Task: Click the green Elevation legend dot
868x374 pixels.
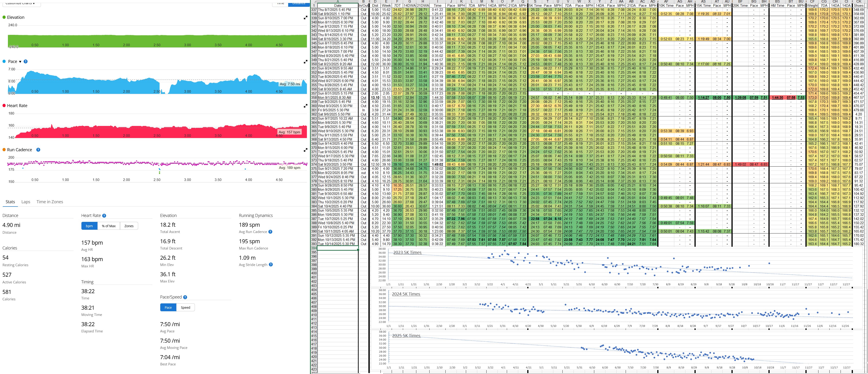Action: click(x=4, y=17)
